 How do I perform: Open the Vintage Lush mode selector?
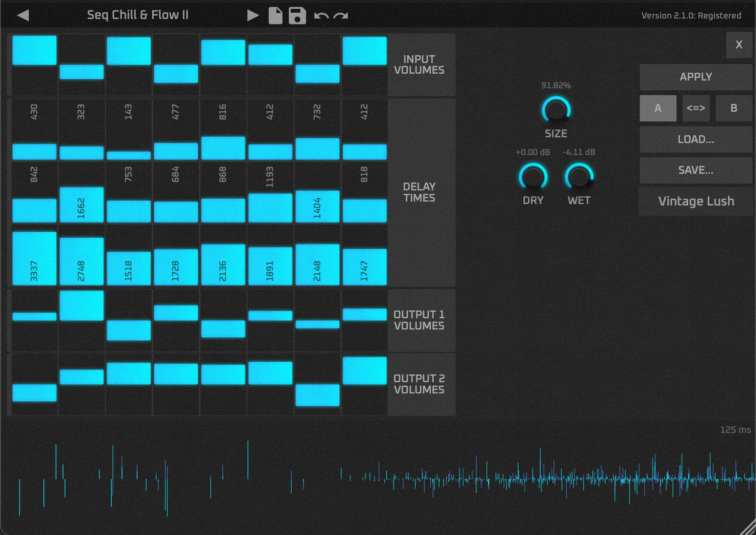tap(696, 201)
